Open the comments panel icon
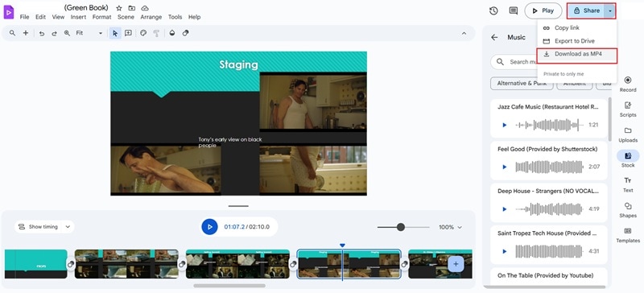This screenshot has width=644, height=293. 514,10
